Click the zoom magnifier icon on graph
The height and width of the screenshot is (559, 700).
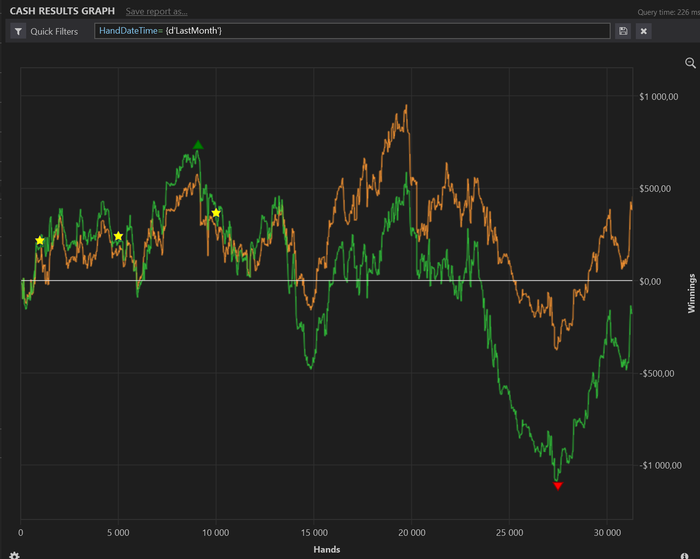(690, 63)
